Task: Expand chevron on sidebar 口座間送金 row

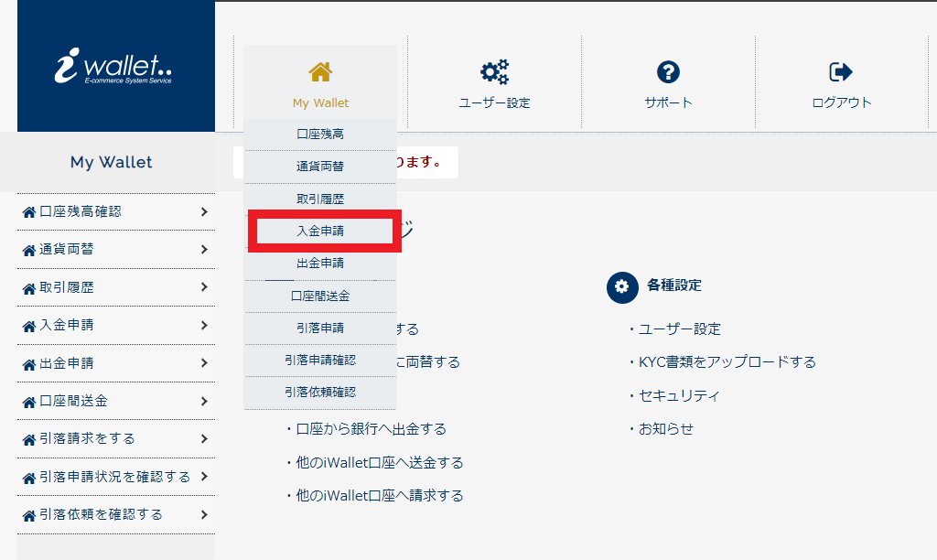Action: pos(204,401)
